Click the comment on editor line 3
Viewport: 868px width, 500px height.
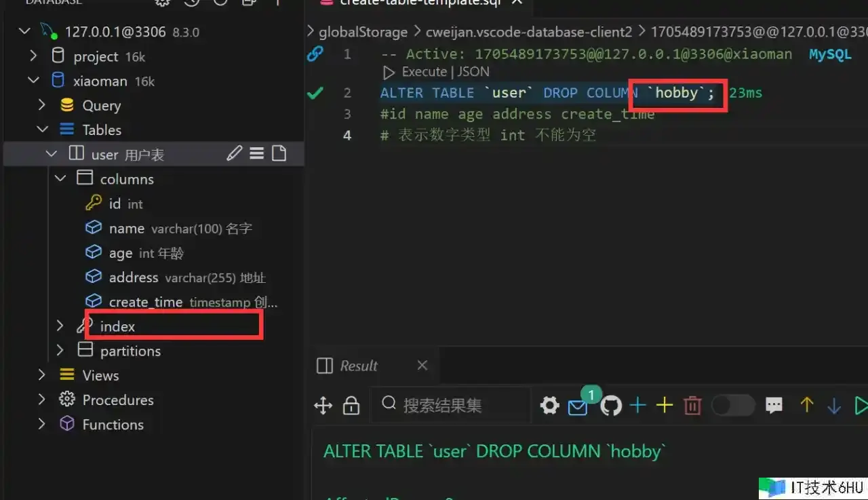pos(517,114)
